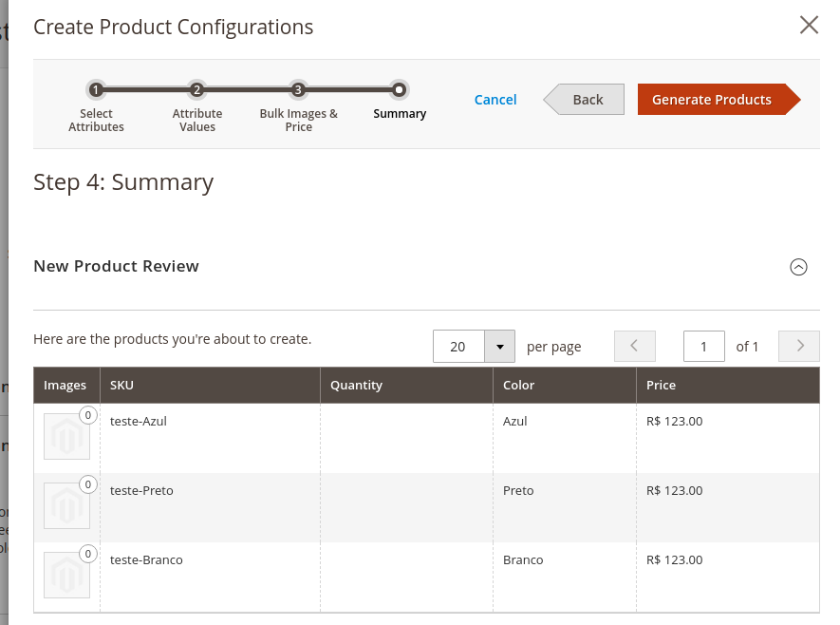Click the Cancel link
840x625 pixels.
tap(495, 100)
